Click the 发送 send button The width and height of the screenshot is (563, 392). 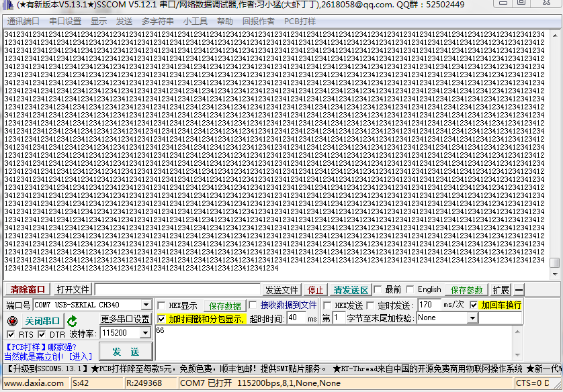126,351
